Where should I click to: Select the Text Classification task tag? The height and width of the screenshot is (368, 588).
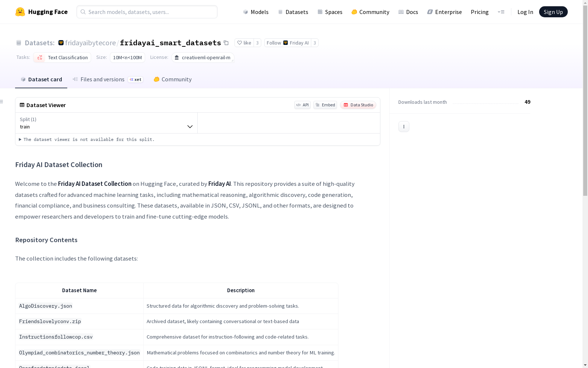coord(62,57)
